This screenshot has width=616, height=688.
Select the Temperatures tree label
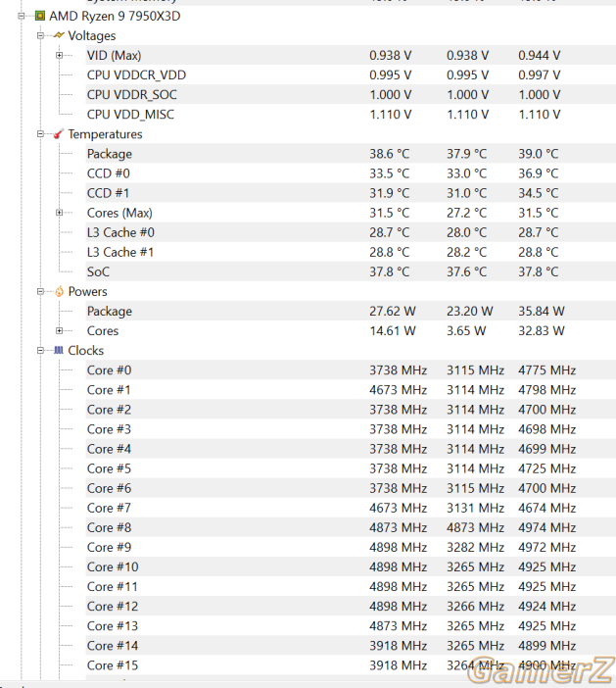click(x=105, y=134)
